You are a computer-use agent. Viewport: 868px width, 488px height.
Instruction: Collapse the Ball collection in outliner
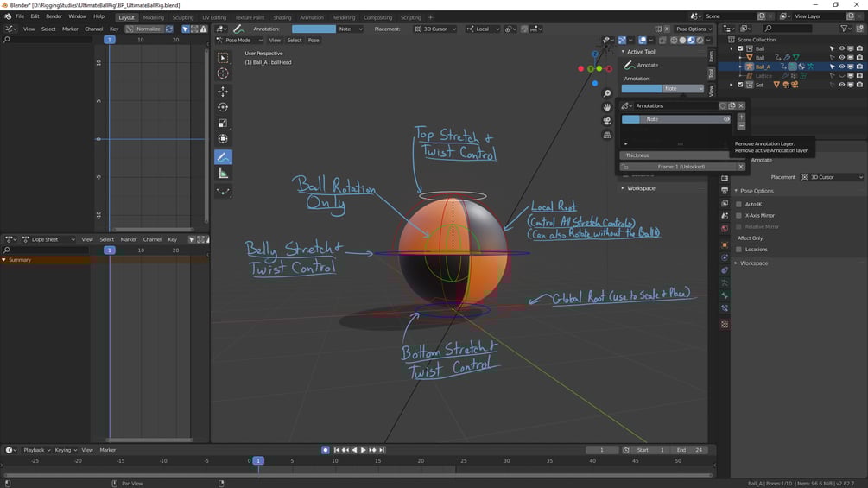[x=732, y=48]
